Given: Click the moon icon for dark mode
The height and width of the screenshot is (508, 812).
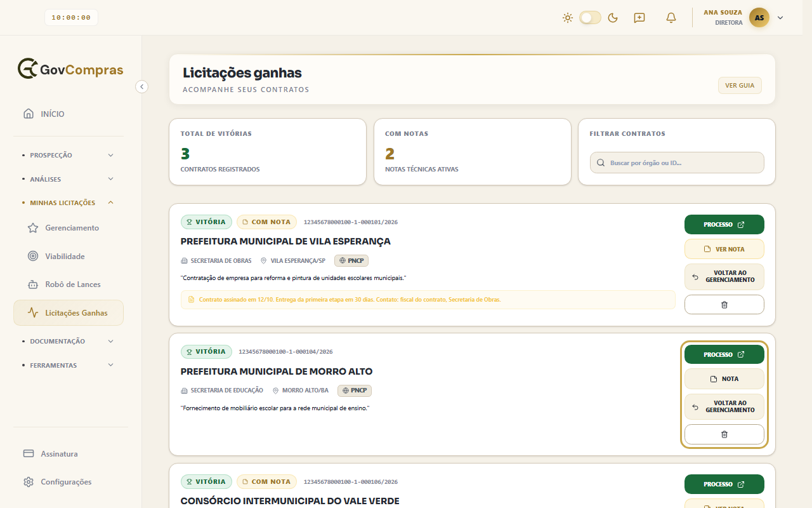Looking at the screenshot, I should 613,18.
